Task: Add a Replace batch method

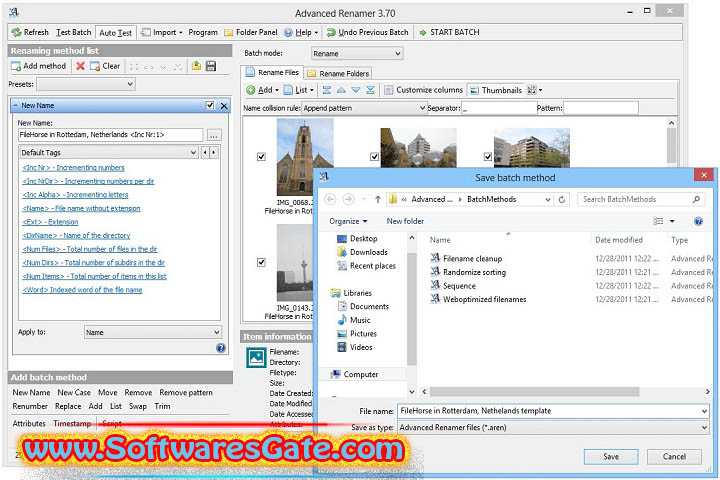Action: [68, 406]
